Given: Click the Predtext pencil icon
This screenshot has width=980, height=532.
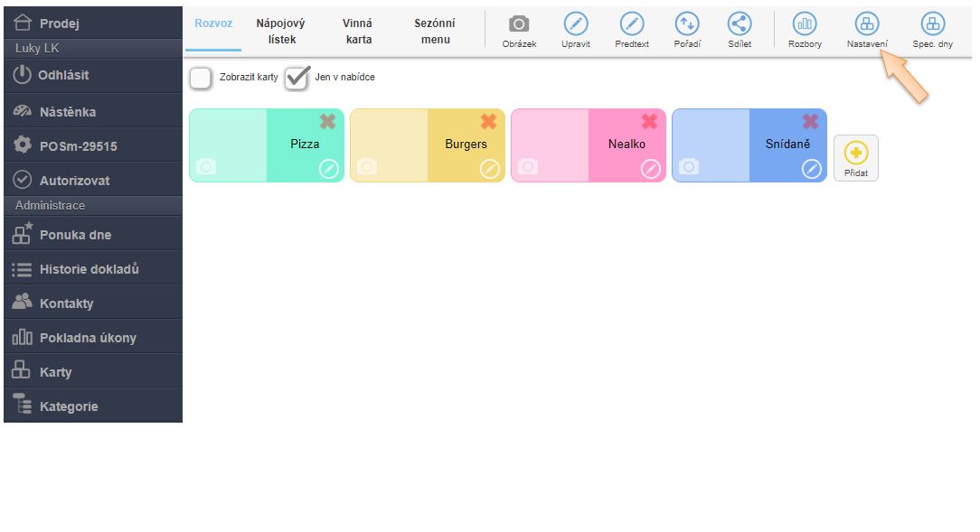Looking at the screenshot, I should click(x=632, y=25).
